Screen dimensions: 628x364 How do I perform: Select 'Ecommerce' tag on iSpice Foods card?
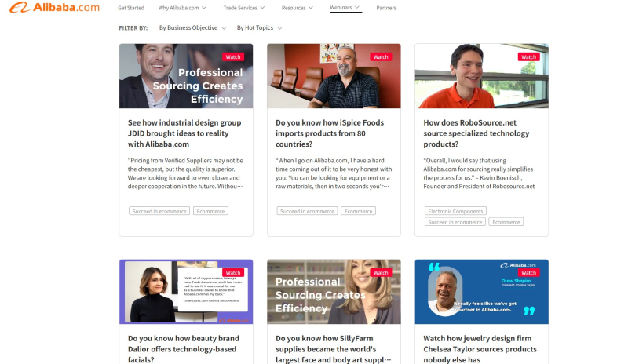359,211
